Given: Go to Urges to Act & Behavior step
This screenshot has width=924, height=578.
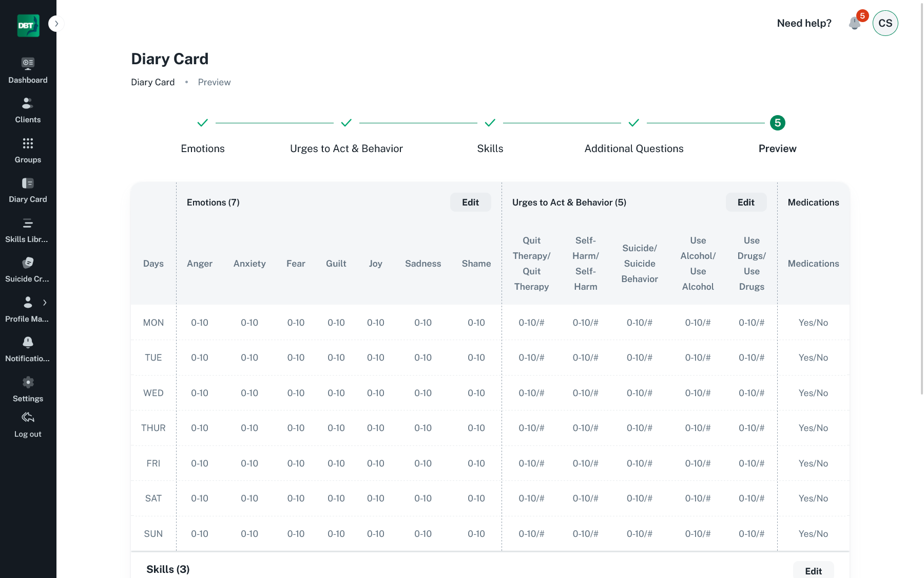Looking at the screenshot, I should coord(346,123).
